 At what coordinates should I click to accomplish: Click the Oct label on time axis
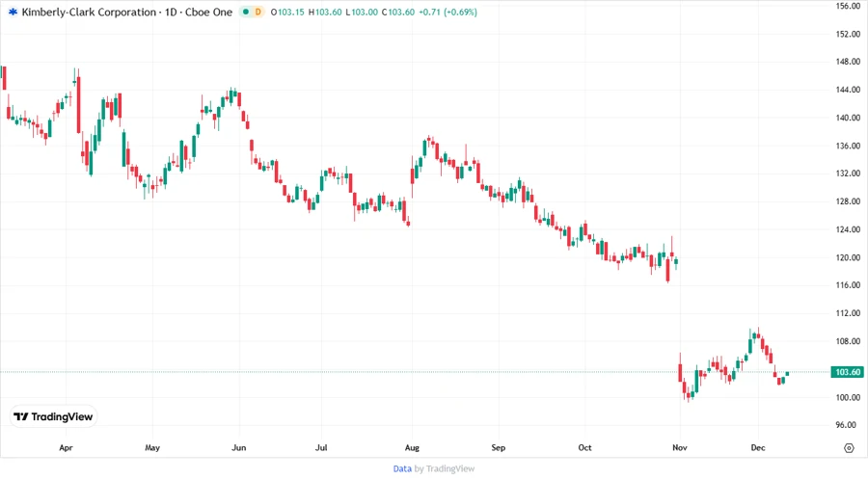(x=584, y=448)
